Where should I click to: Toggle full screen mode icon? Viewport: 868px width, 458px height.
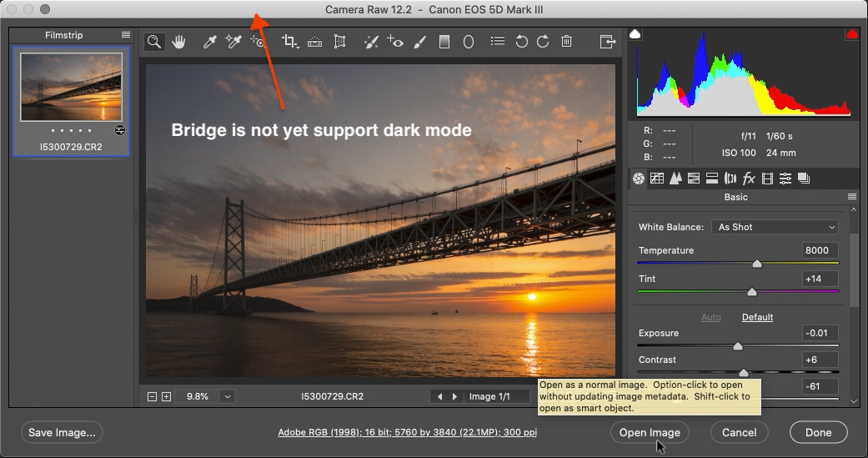(607, 42)
